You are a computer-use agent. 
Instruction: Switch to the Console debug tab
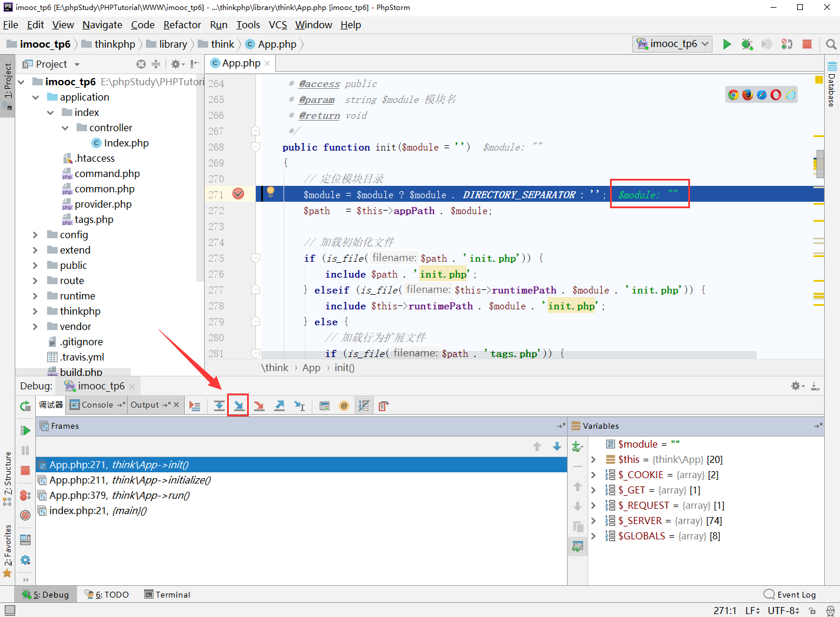[x=97, y=405]
